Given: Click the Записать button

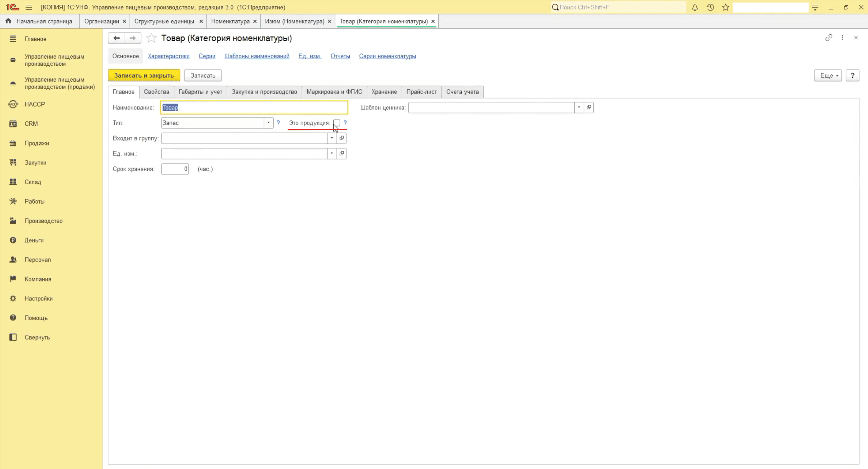Looking at the screenshot, I should point(203,76).
